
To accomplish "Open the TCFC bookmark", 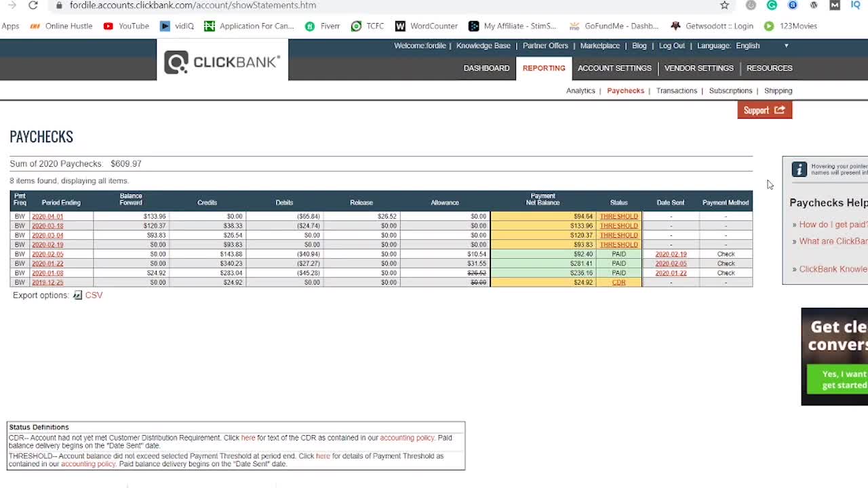I will (x=368, y=26).
